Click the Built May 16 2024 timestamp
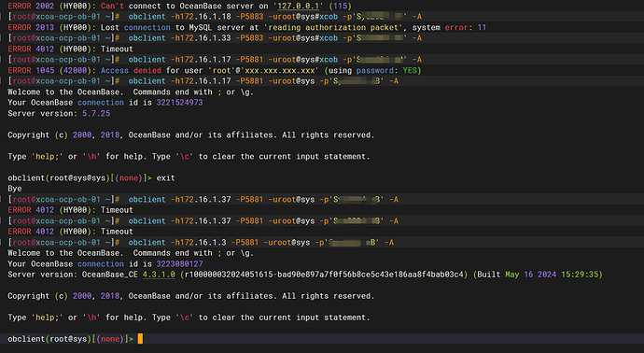Screen dimensions: 644x353 [538, 275]
